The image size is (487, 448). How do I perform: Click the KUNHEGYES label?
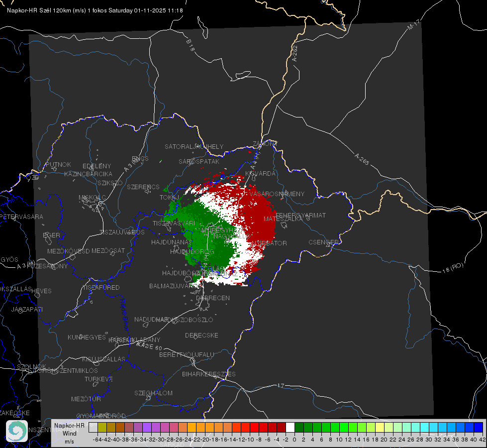click(87, 337)
